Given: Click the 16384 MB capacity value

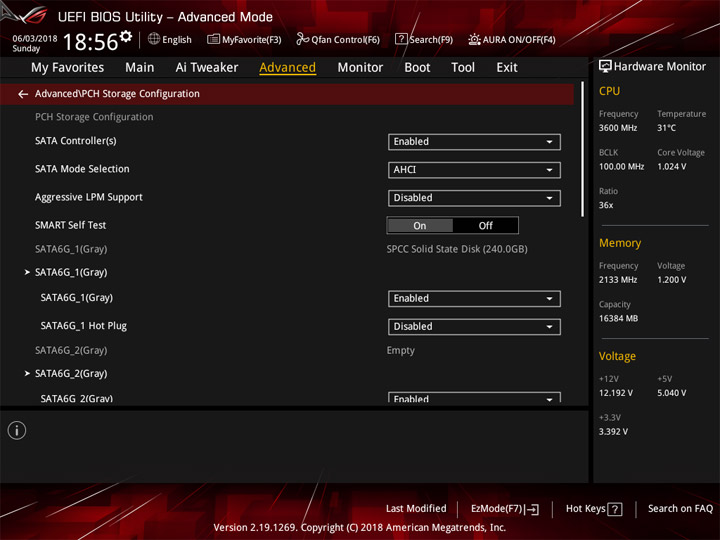Looking at the screenshot, I should 618,318.
